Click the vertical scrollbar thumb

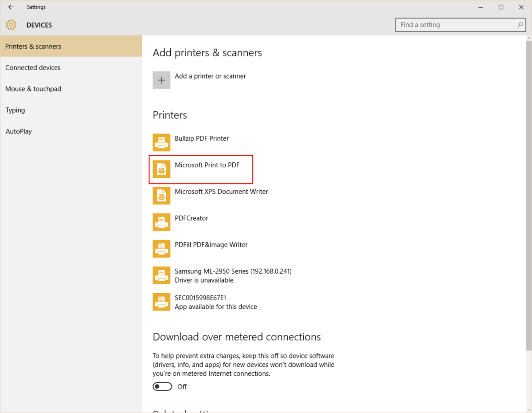528,195
